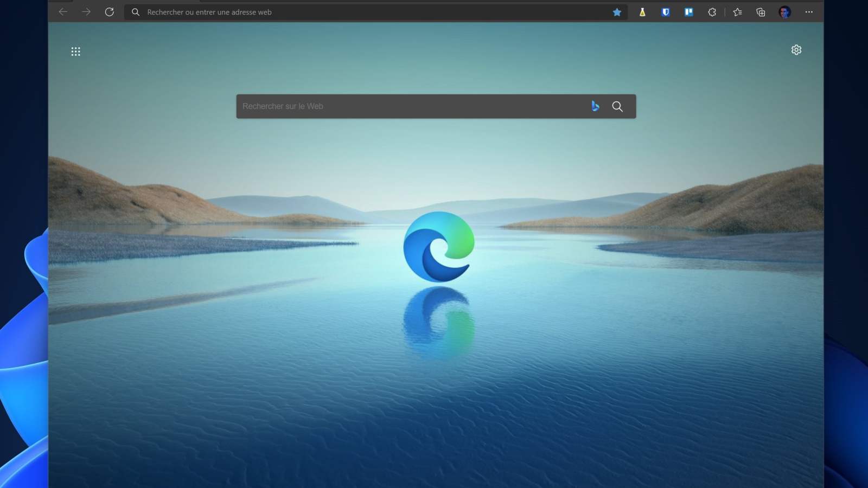Open the Bitwarden extension
868x488 pixels.
(666, 12)
